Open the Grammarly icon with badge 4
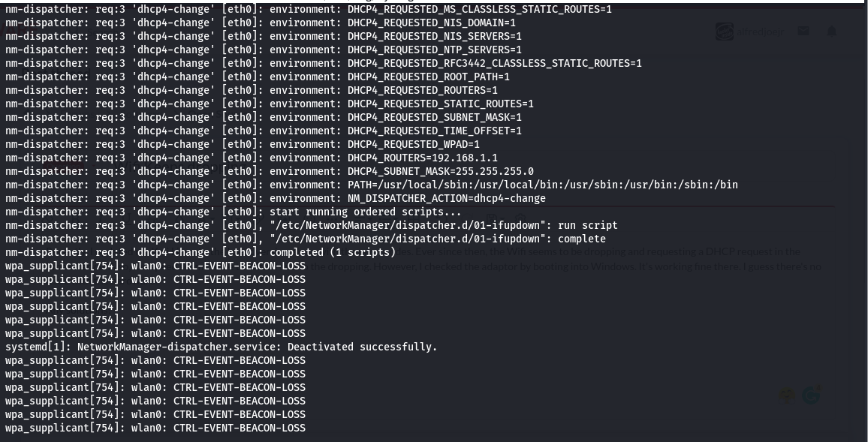The height and width of the screenshot is (442, 868). tap(812, 394)
